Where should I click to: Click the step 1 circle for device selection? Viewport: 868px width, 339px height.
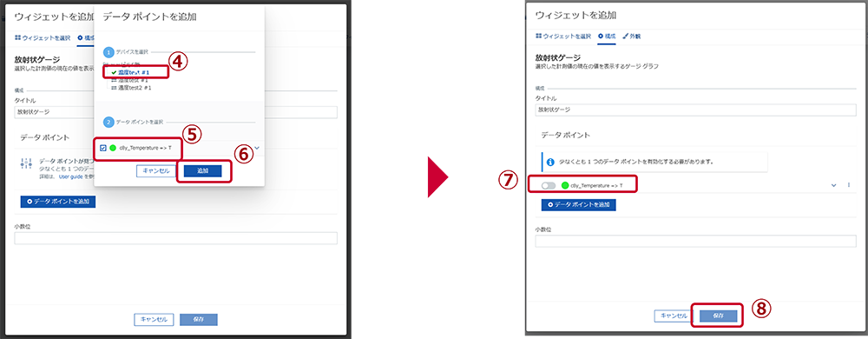click(108, 52)
